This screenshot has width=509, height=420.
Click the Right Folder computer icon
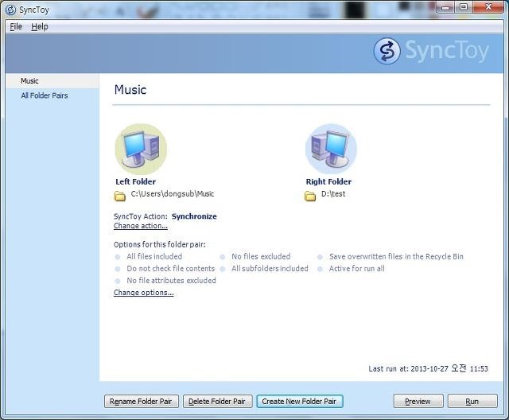pos(331,149)
